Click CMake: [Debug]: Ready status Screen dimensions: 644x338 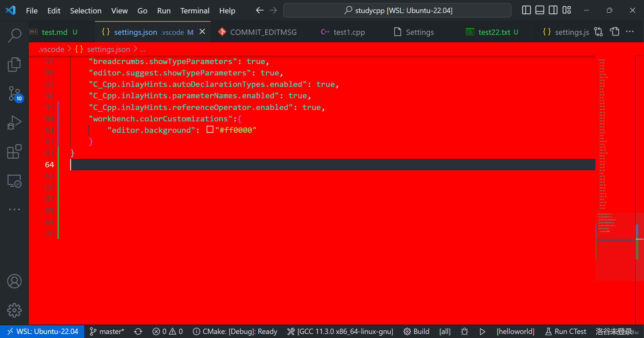point(235,331)
